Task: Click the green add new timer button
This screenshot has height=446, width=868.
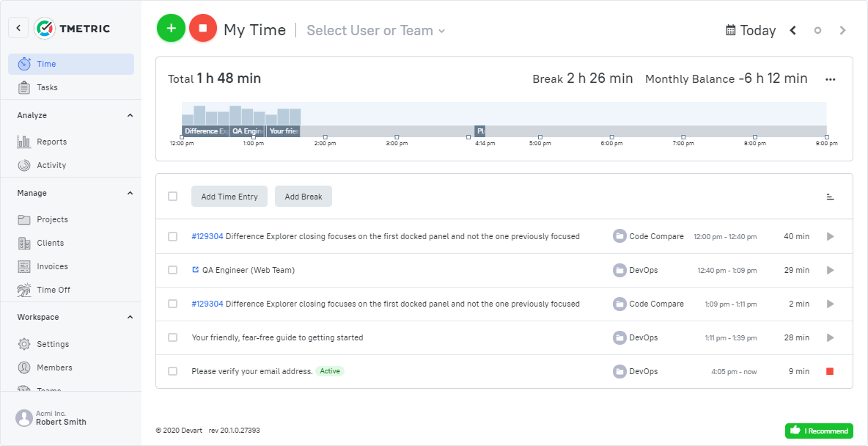Action: pos(171,28)
